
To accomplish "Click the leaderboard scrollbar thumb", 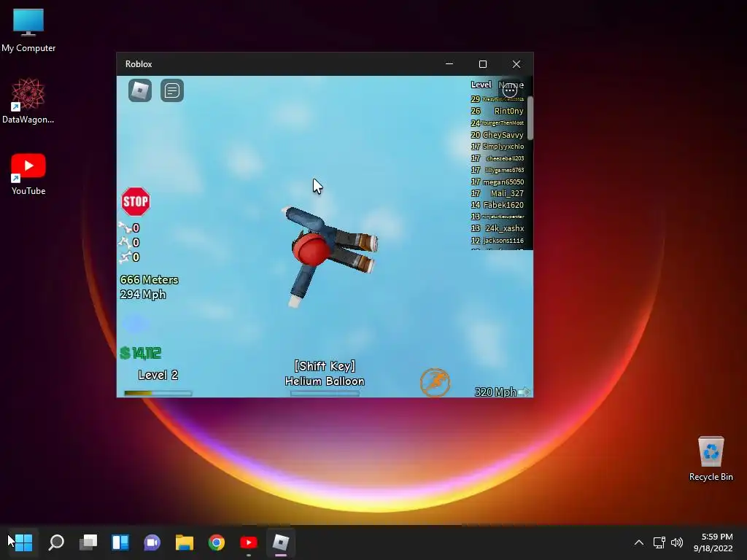I will tap(530, 118).
